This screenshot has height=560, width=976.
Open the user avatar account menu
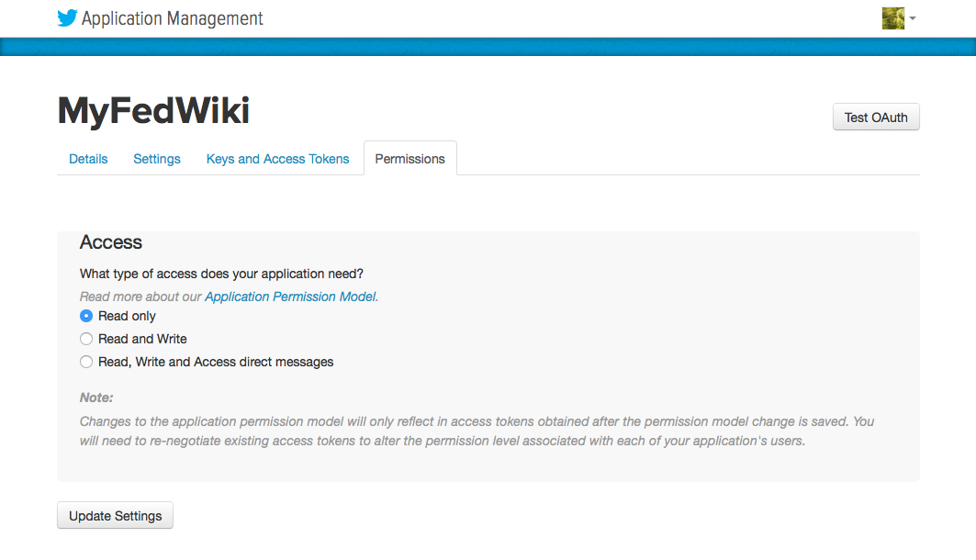click(x=892, y=18)
